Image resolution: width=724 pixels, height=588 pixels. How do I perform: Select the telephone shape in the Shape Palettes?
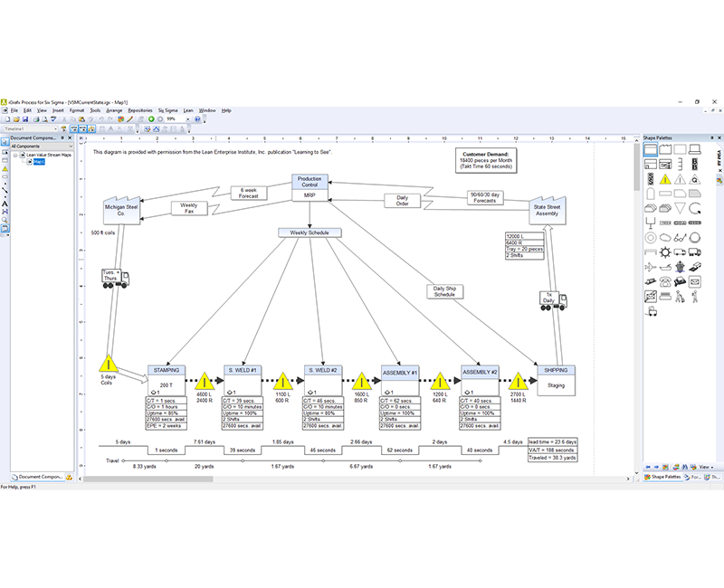tap(663, 282)
